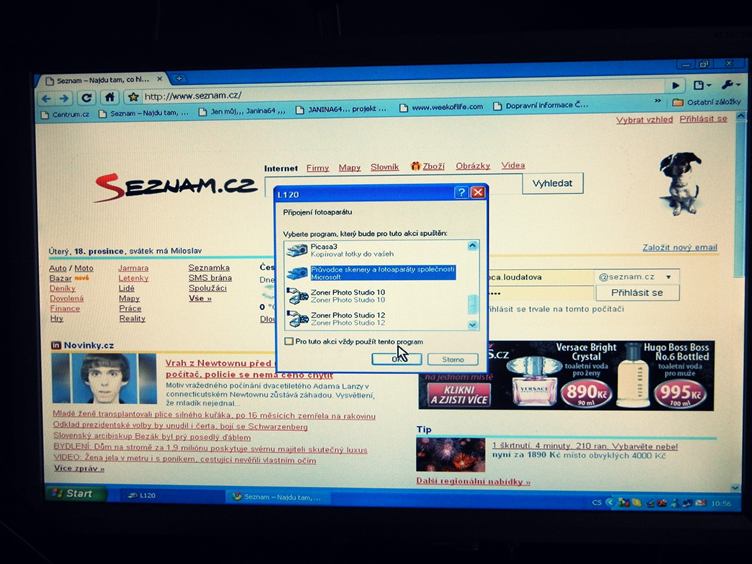The image size is (752, 564).
Task: Open Novinky.cz section heading
Action: pos(89,345)
